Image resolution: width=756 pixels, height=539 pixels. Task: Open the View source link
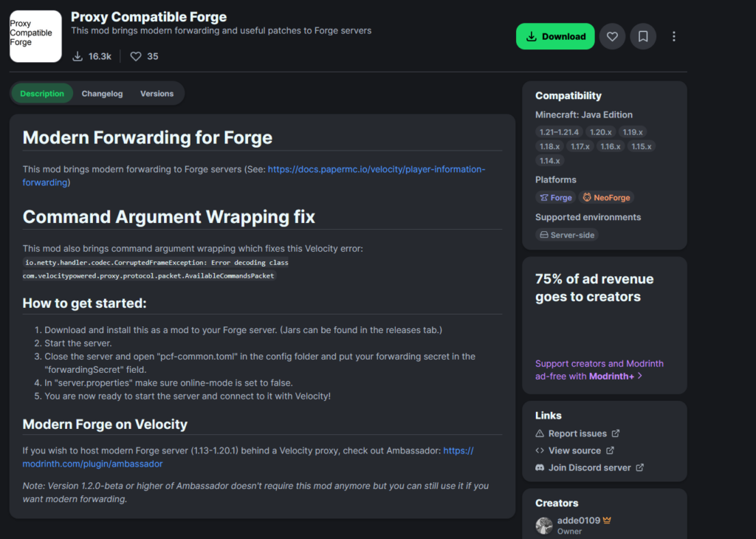click(574, 450)
